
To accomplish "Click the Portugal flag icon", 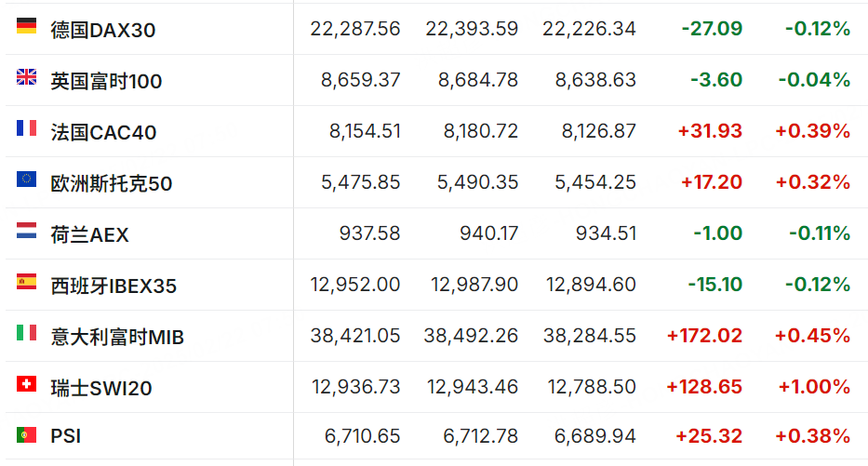I will [26, 435].
